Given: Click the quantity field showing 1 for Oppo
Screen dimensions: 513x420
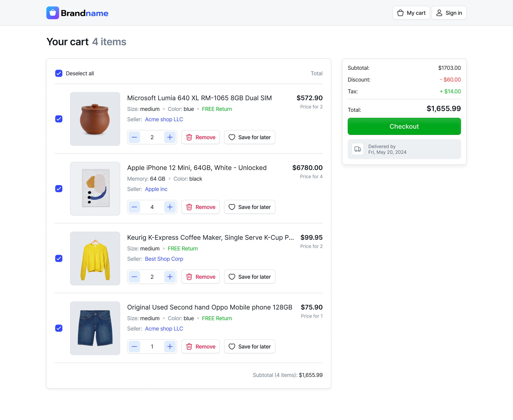Looking at the screenshot, I should click(152, 346).
